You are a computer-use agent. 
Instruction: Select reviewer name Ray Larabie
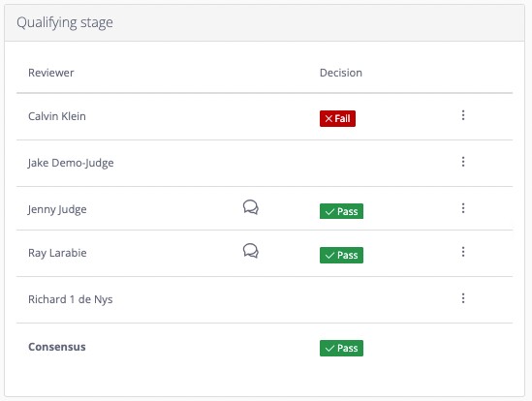click(57, 253)
